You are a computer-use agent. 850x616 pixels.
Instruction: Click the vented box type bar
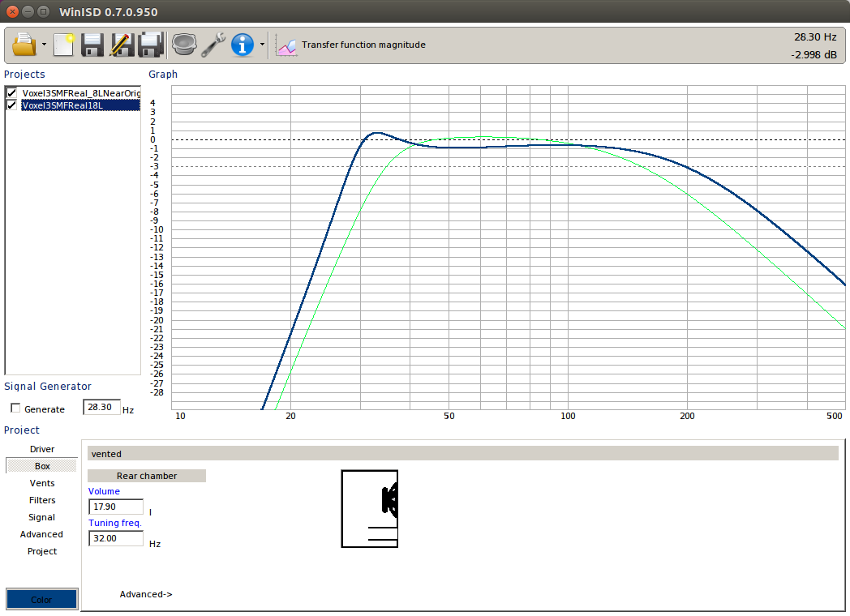463,453
